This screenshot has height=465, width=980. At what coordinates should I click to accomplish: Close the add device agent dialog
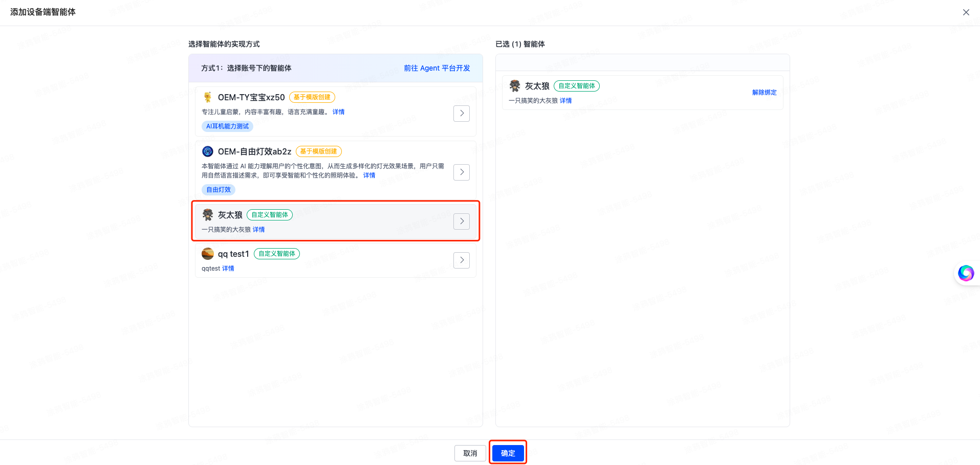coord(966,12)
